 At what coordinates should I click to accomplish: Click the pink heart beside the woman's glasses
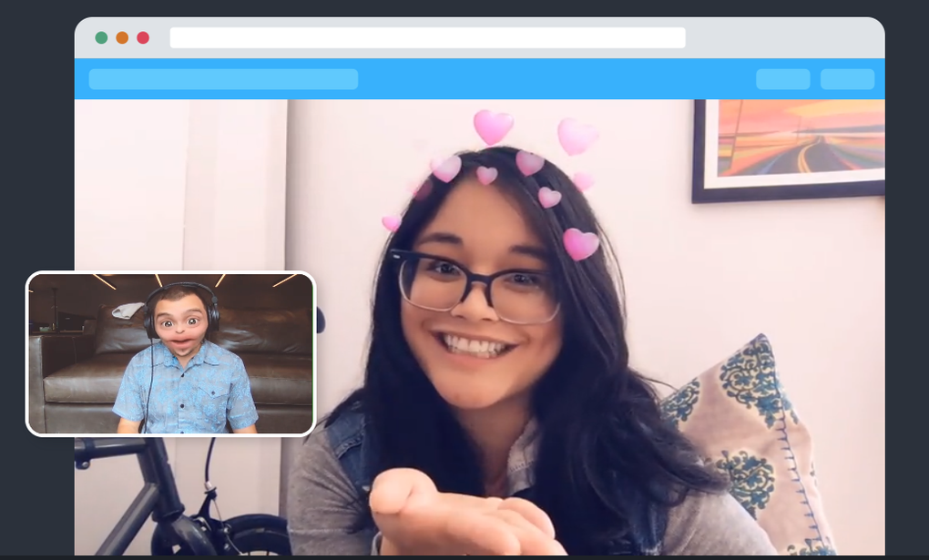pyautogui.click(x=581, y=243)
